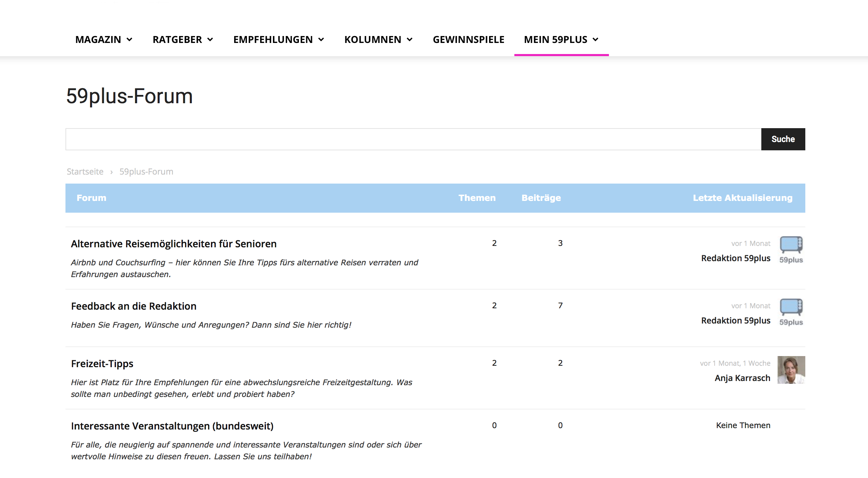Viewport: 868px width, 478px height.
Task: Open Alternative Reisemöglichkeiten für Senioren forum
Action: (174, 244)
